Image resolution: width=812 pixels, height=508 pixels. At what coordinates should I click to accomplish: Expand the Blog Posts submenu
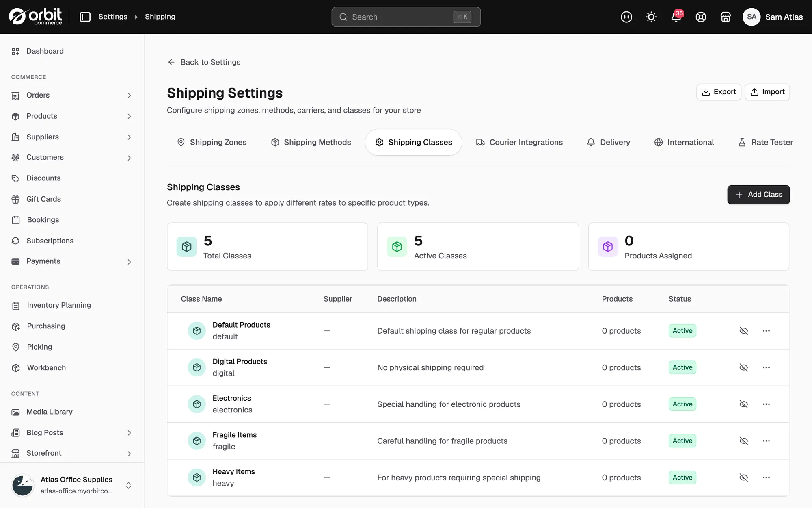tap(129, 433)
